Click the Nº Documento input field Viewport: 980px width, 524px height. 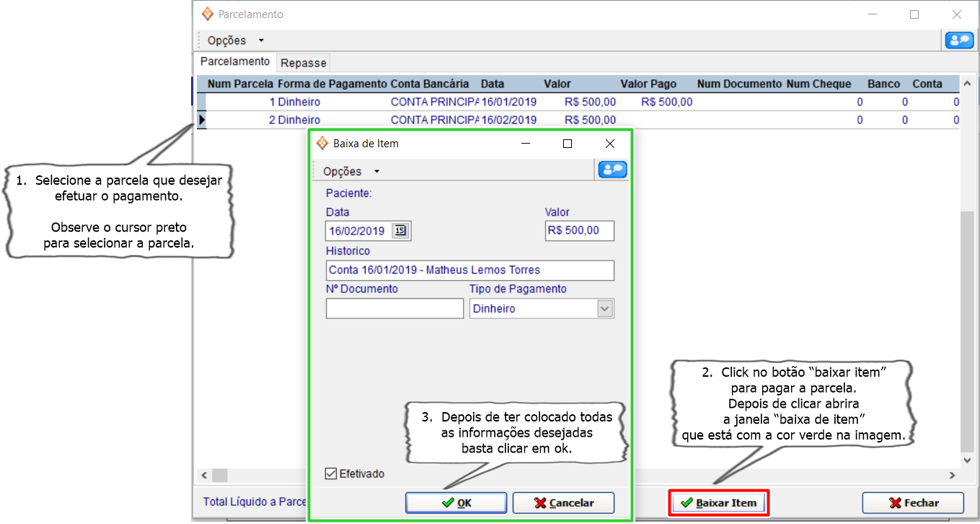(x=394, y=309)
